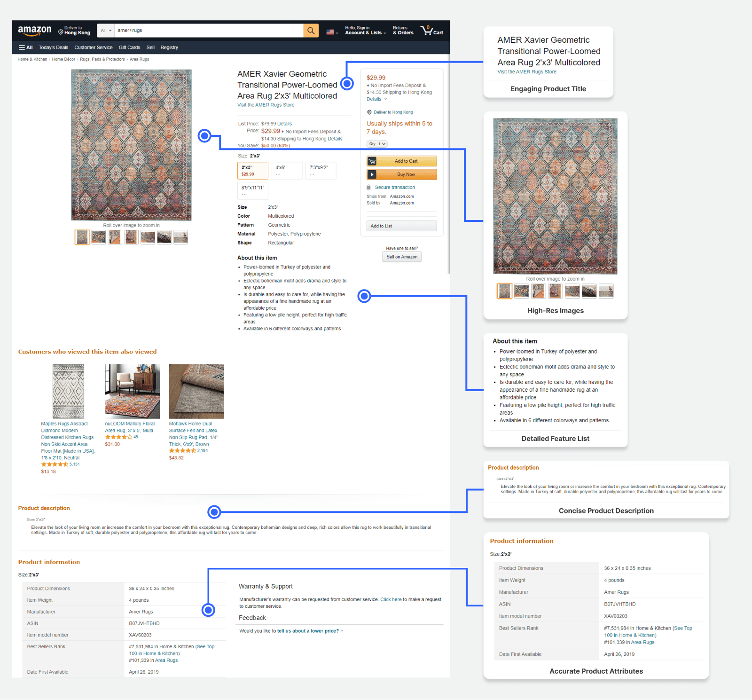752x700 pixels.
Task: Click the 'You Save: $50.00 (63%)' text
Action: (264, 146)
